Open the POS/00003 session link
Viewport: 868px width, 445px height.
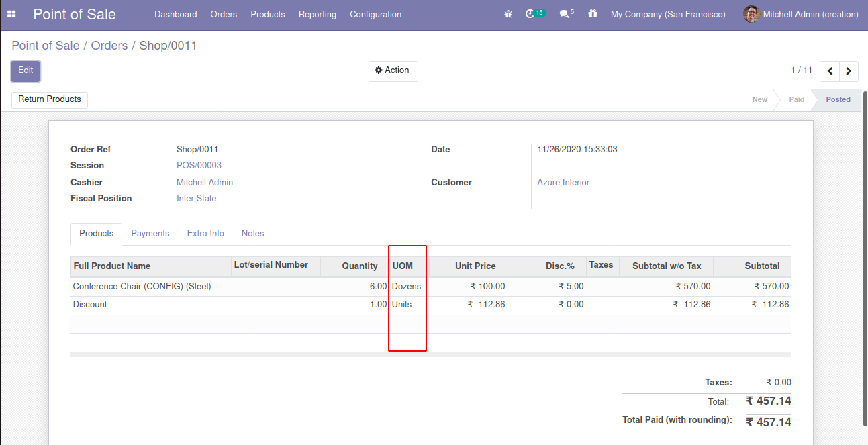click(199, 166)
